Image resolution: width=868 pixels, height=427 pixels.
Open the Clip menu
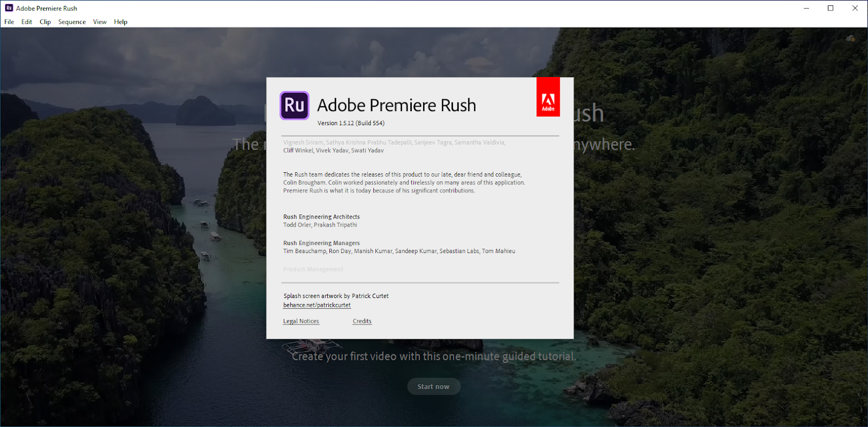(x=45, y=22)
